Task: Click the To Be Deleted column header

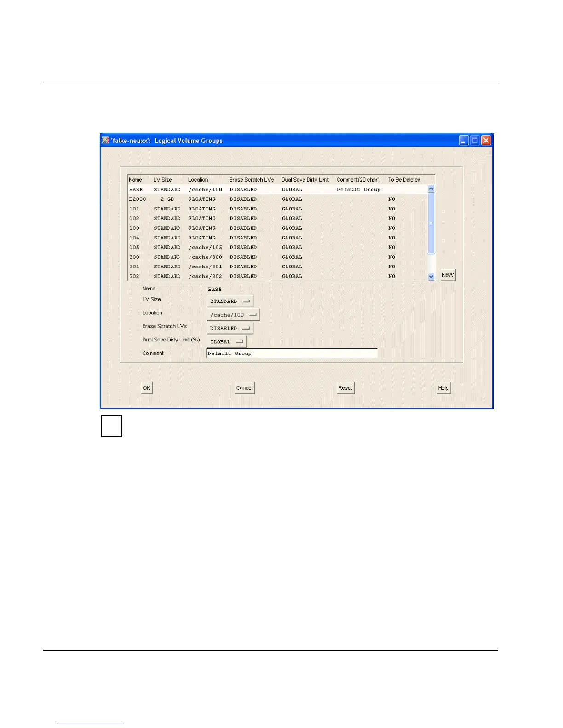Action: point(404,180)
